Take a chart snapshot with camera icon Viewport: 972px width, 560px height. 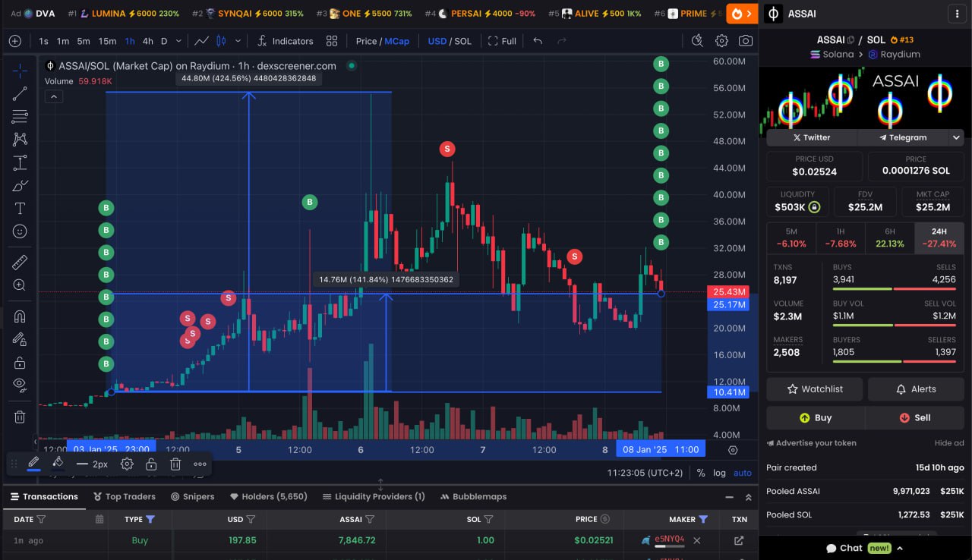pos(746,41)
